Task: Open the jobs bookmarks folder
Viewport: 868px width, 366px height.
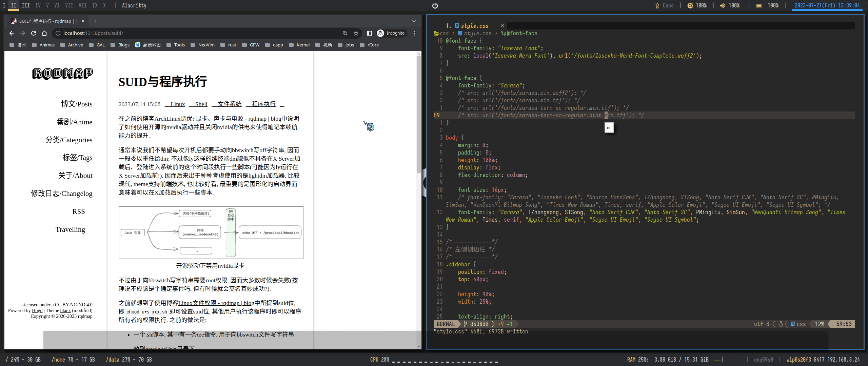Action: click(346, 45)
